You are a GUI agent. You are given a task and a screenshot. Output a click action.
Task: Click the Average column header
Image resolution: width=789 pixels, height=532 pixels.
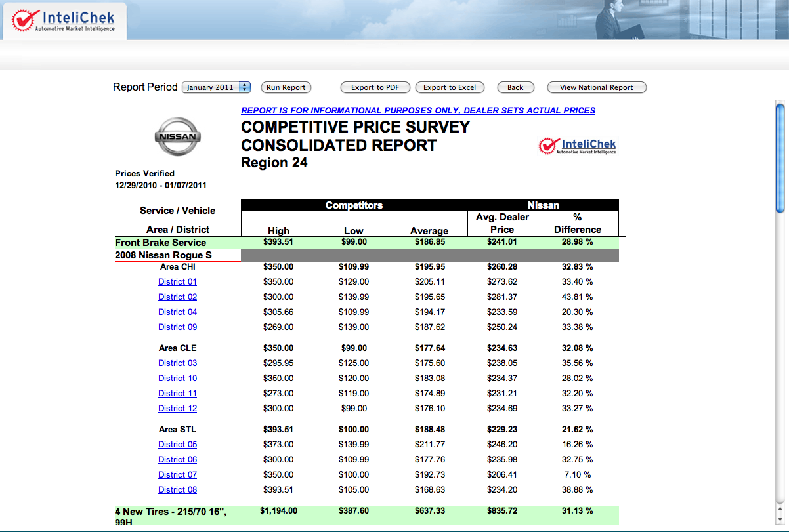tap(429, 231)
